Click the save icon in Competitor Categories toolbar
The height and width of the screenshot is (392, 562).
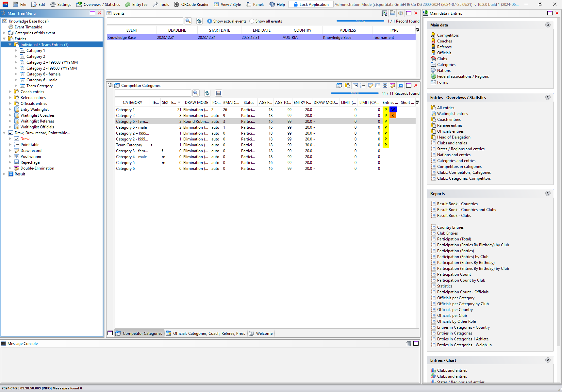pos(219,93)
